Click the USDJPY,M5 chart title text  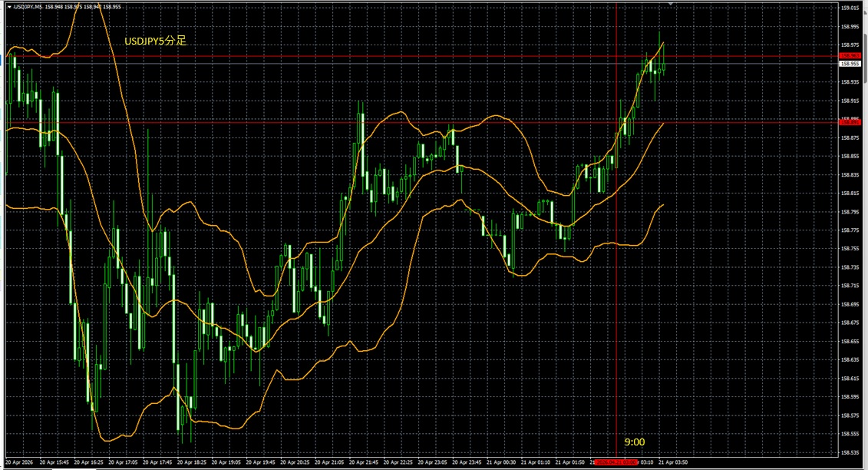point(28,7)
